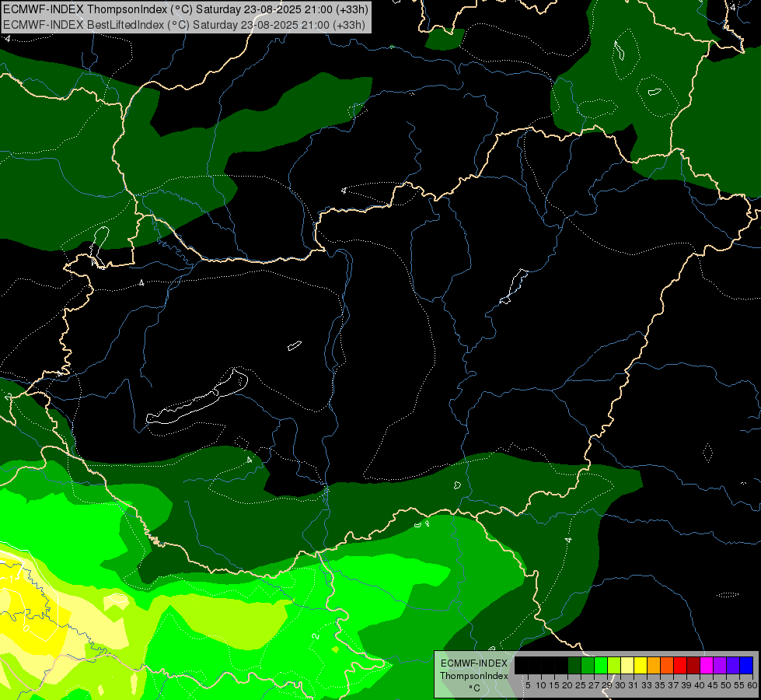Choose the orange 33–35 legend swatch

pyautogui.click(x=654, y=665)
